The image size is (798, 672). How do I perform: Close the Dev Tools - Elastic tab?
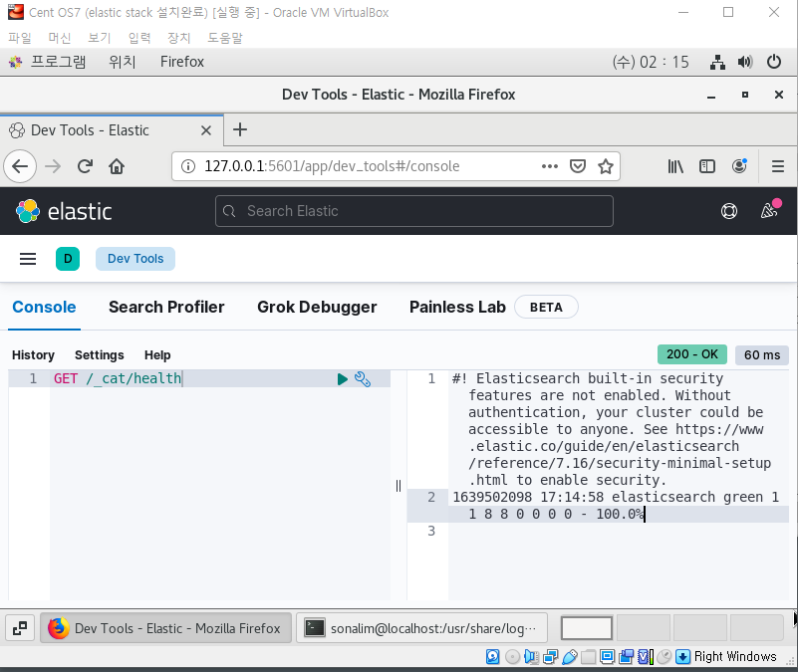point(206,130)
